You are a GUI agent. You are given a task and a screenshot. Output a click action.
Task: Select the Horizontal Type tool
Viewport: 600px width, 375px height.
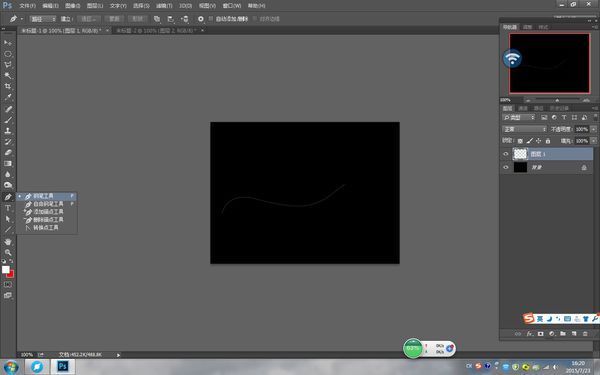click(8, 208)
